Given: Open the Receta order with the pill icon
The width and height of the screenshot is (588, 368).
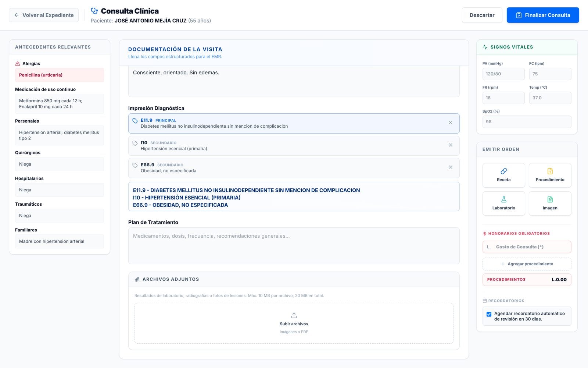Looking at the screenshot, I should tap(503, 175).
